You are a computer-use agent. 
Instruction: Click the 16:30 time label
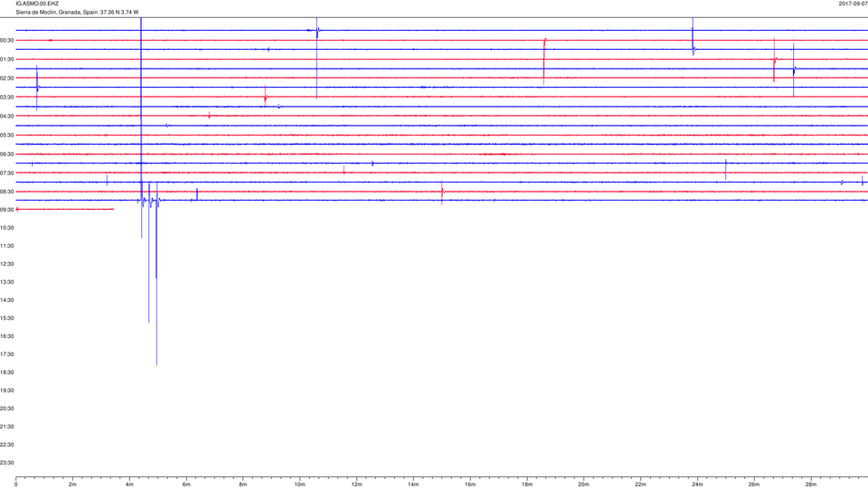pyautogui.click(x=6, y=336)
